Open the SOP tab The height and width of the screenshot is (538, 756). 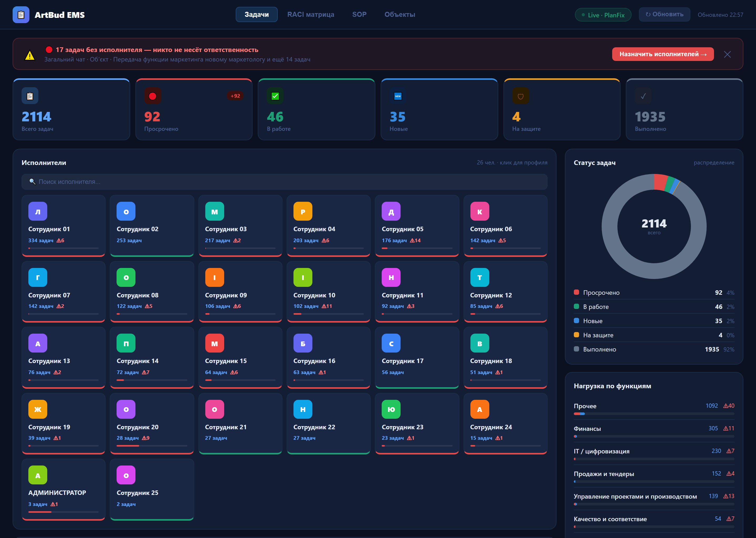point(359,14)
